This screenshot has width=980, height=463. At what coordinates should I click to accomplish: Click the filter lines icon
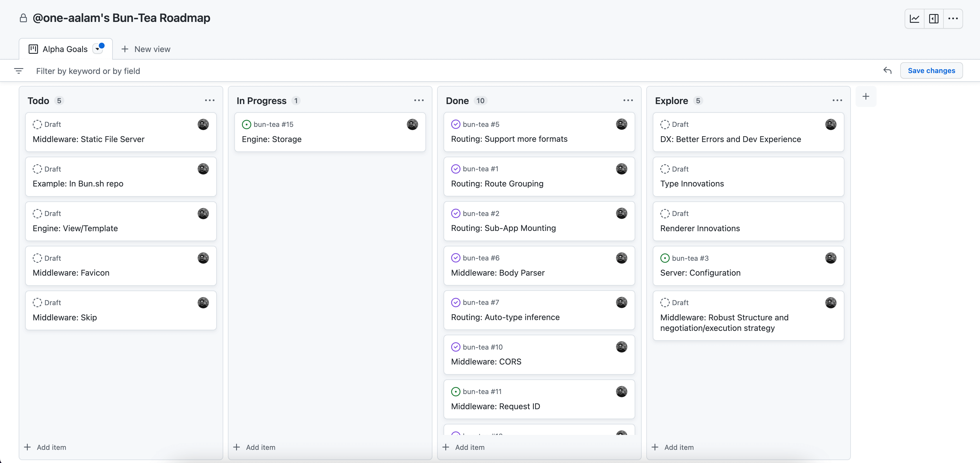(x=19, y=71)
